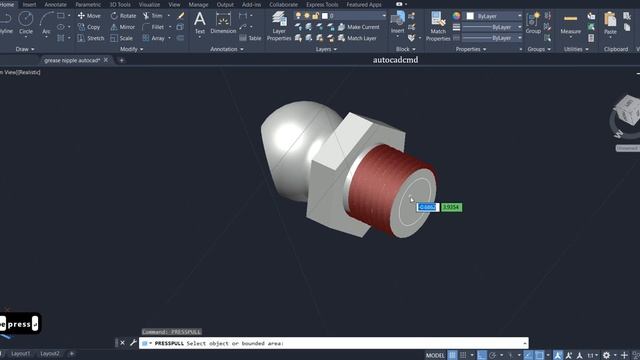Switch to the Annotate ribbon tab
The width and height of the screenshot is (640, 360).
[55, 4]
